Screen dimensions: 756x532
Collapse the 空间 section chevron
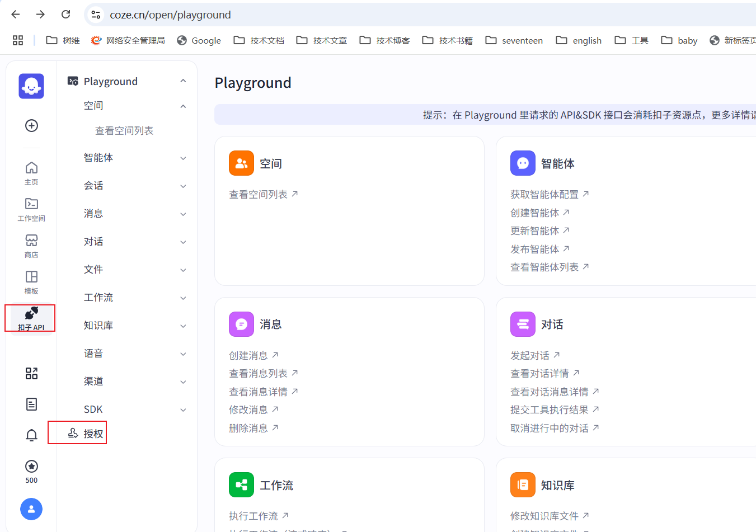click(183, 106)
